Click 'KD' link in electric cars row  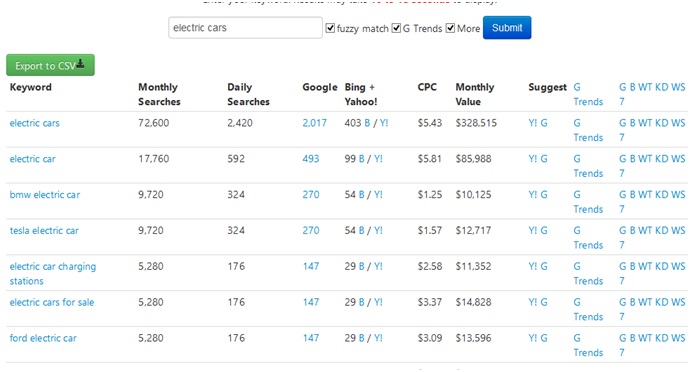(661, 123)
